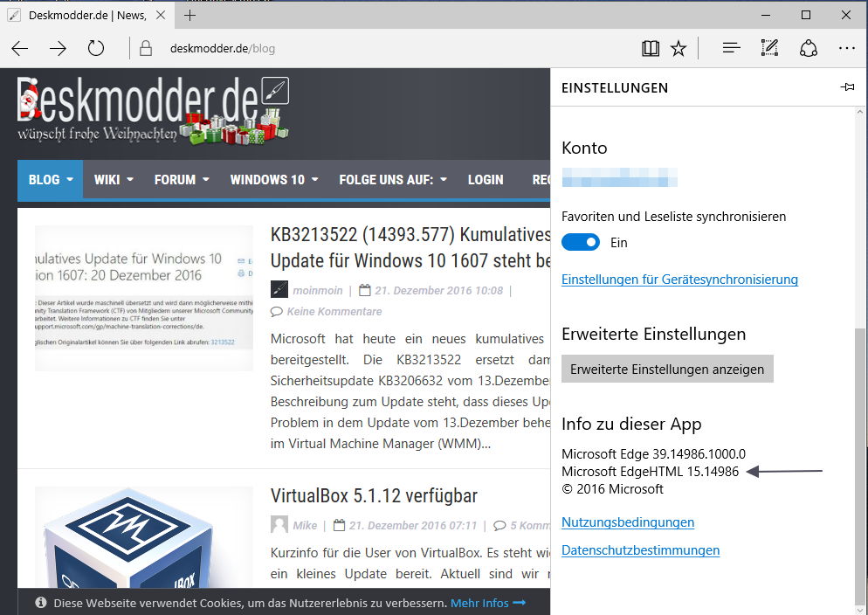Screen dimensions: 868x615
Task: Go back with the browser back arrow
Action: click(x=20, y=49)
